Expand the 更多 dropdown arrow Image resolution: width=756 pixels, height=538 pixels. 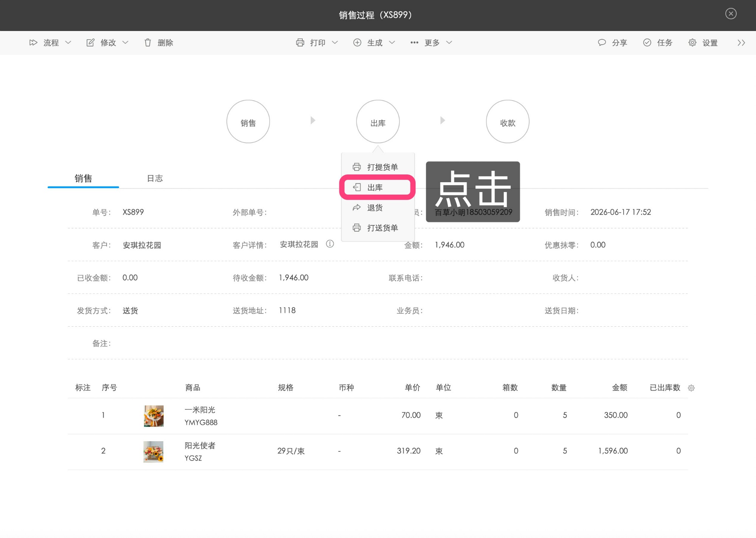[449, 43]
